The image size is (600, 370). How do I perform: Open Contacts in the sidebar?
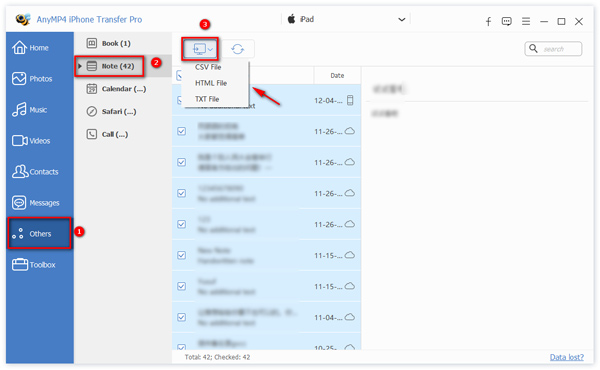[x=35, y=172]
